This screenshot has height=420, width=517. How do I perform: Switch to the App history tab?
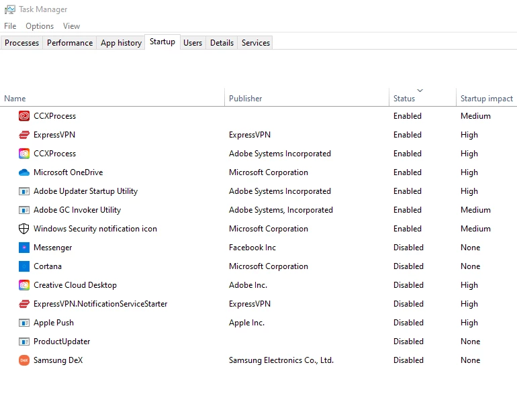[x=121, y=43]
